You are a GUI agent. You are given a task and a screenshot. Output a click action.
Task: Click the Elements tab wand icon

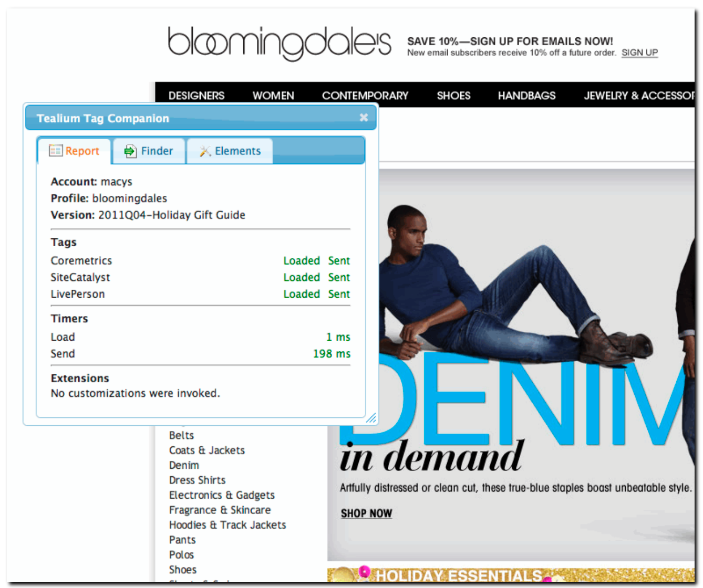[x=205, y=151]
